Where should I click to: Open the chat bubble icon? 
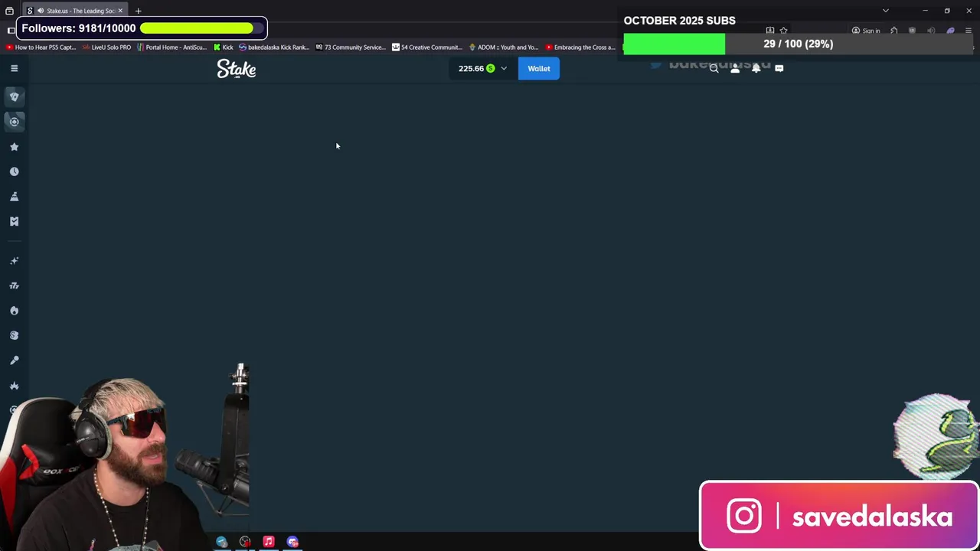(x=779, y=68)
